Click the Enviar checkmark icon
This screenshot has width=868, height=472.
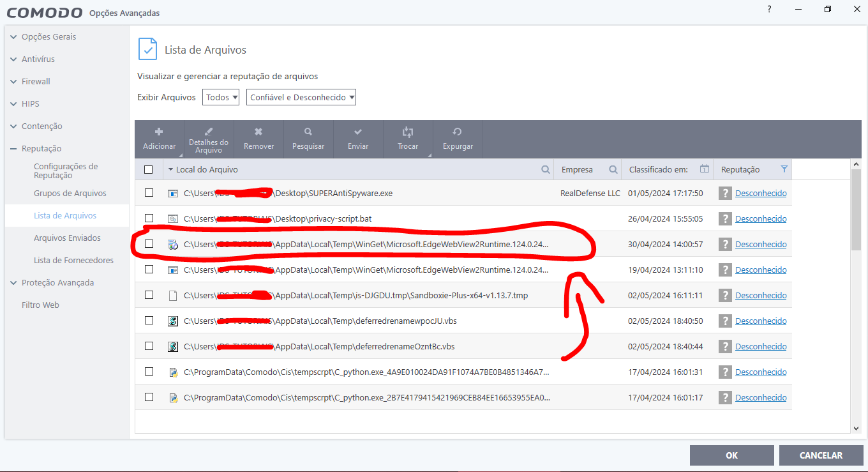click(x=358, y=132)
